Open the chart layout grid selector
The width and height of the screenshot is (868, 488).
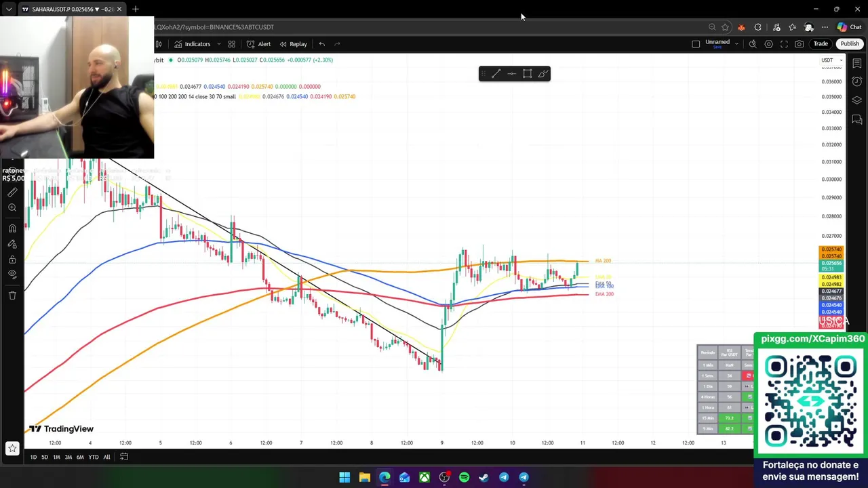tap(231, 44)
